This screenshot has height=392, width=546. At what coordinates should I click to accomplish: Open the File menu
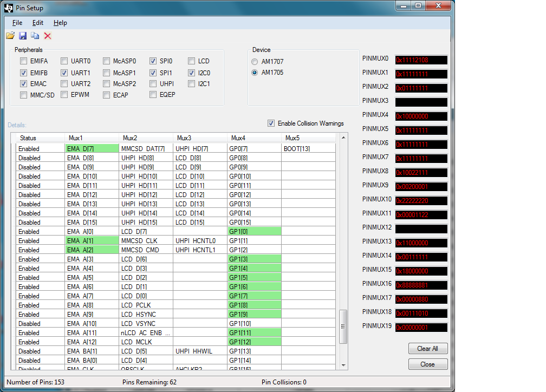(x=17, y=23)
